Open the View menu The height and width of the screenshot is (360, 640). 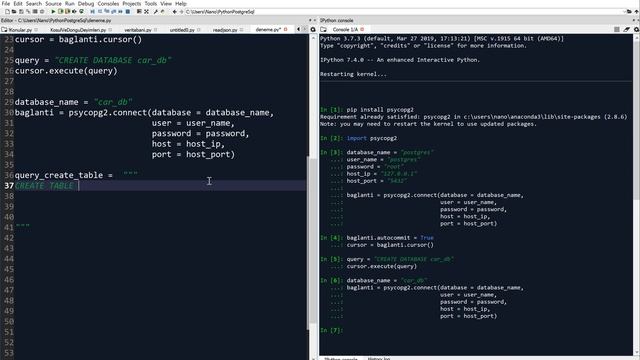point(166,4)
